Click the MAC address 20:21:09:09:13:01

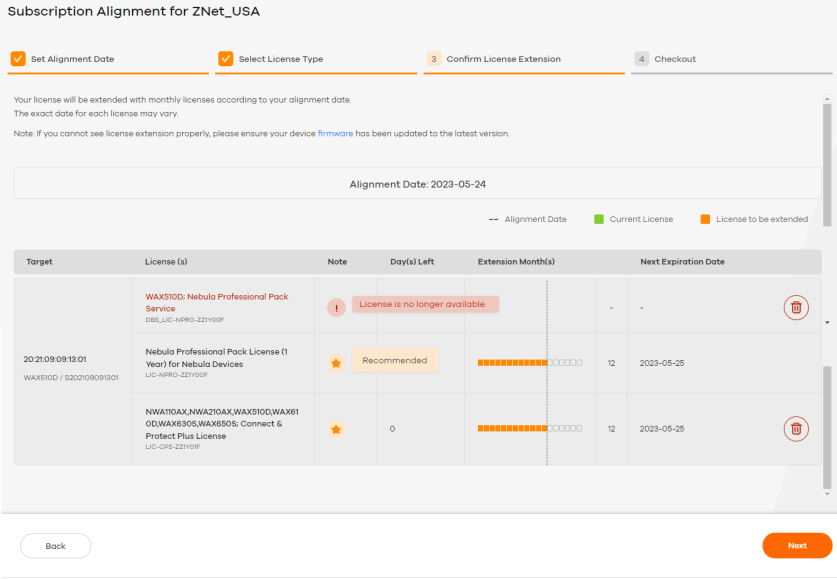(x=55, y=359)
